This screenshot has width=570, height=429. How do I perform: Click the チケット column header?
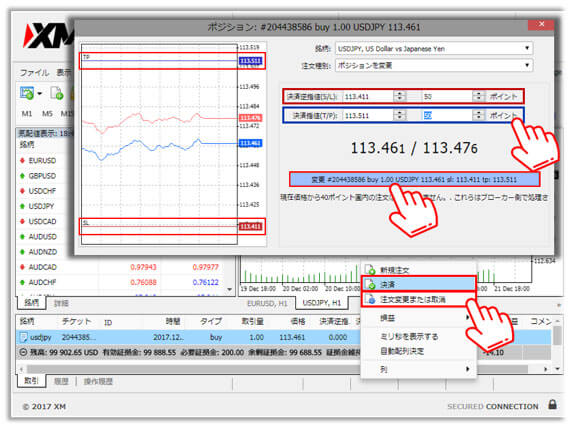coord(76,321)
